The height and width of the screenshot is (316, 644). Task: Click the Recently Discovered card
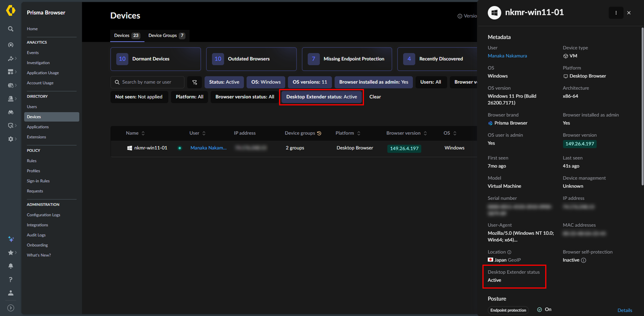[437, 59]
